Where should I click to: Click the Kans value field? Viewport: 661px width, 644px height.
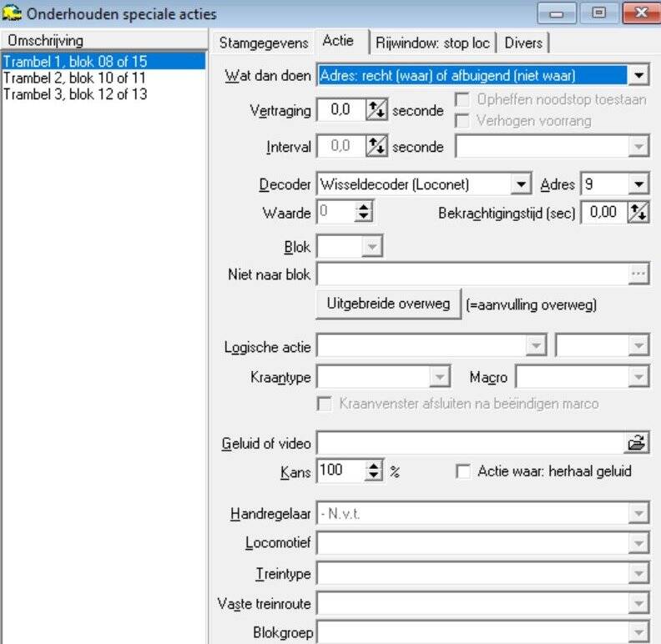[x=341, y=470]
